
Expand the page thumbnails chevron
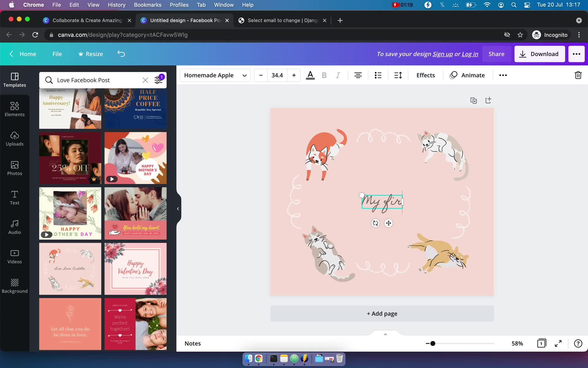click(x=385, y=334)
